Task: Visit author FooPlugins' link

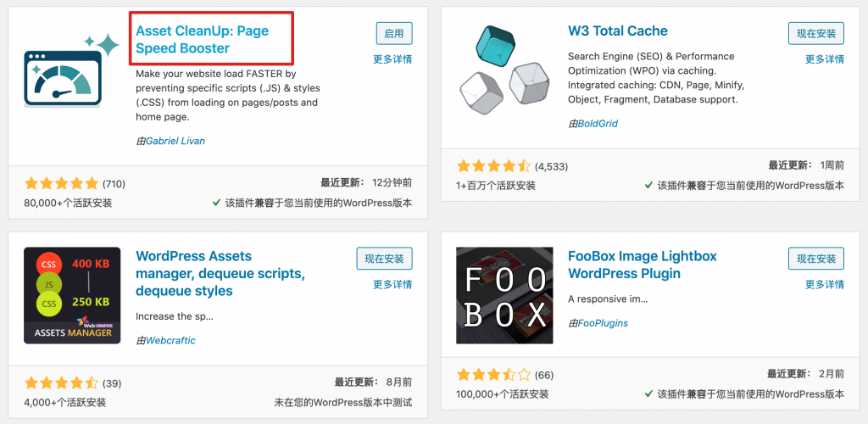Action: coord(603,323)
